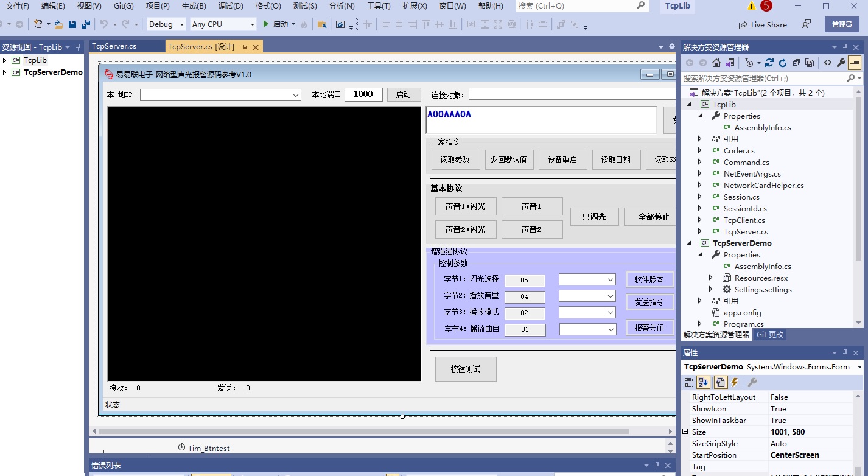This screenshot has height=476, width=868.
Task: Show the Events lightning bolt in Properties
Action: coord(735,382)
